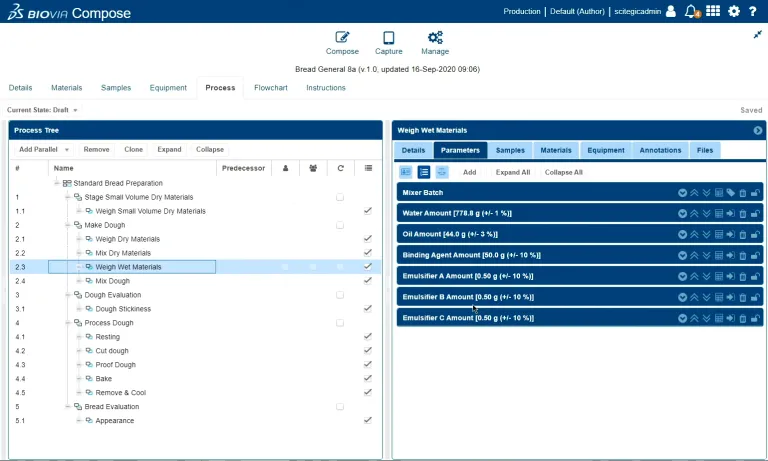Toggle the checkbox in the Bread Evaluation row

coord(340,407)
